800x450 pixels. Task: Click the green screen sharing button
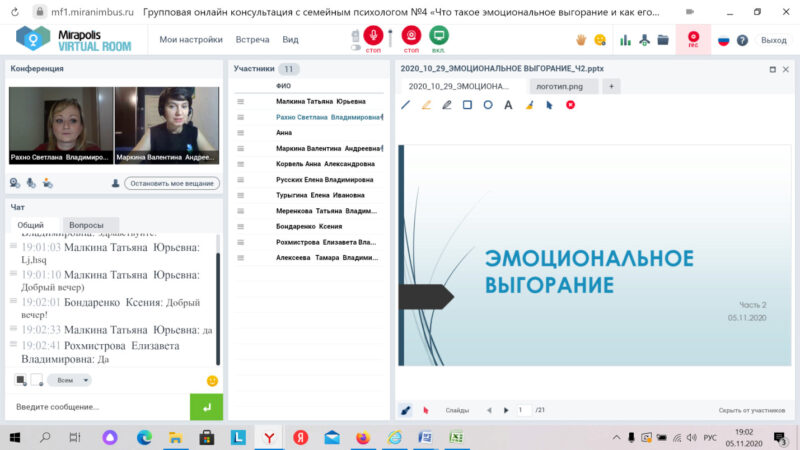pyautogui.click(x=439, y=35)
